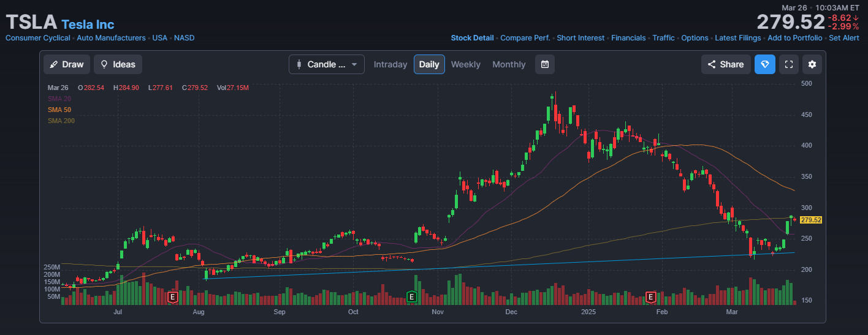Expand the Candle chart type dropdown
The width and height of the screenshot is (868, 335).
click(x=327, y=64)
